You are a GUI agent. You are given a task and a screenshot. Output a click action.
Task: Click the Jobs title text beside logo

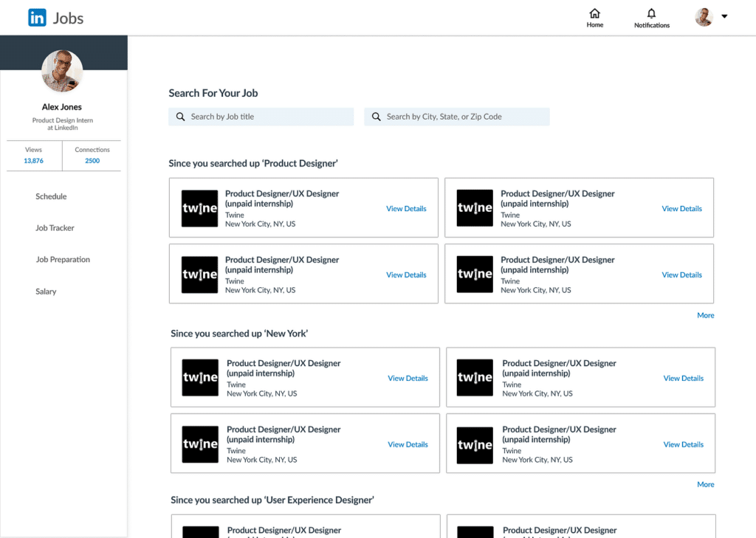[68, 18]
